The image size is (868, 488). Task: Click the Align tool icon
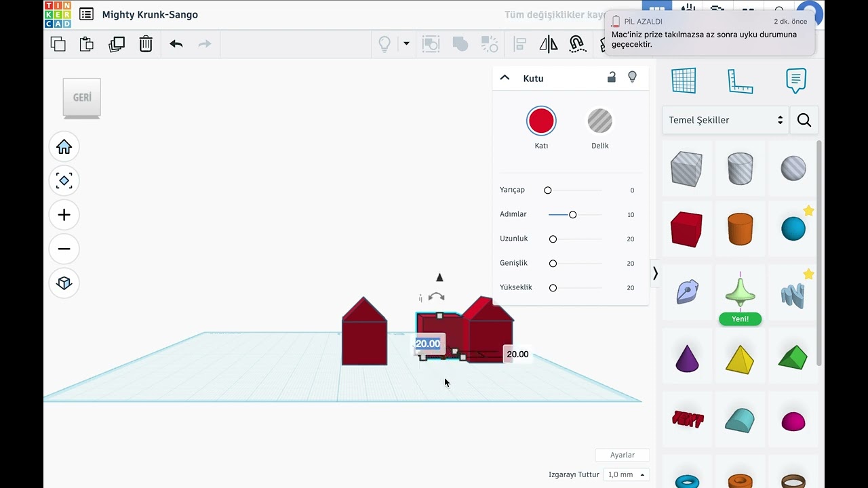pyautogui.click(x=520, y=44)
